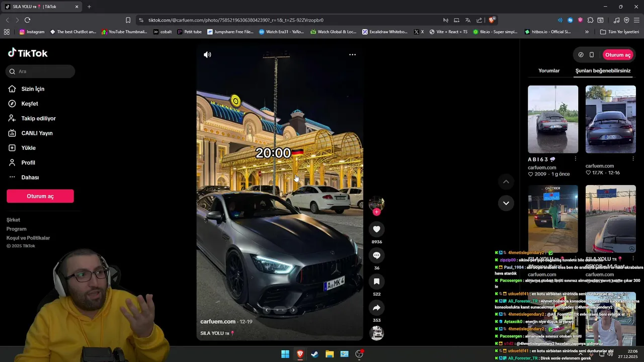Open a new browser tab

[89, 7]
